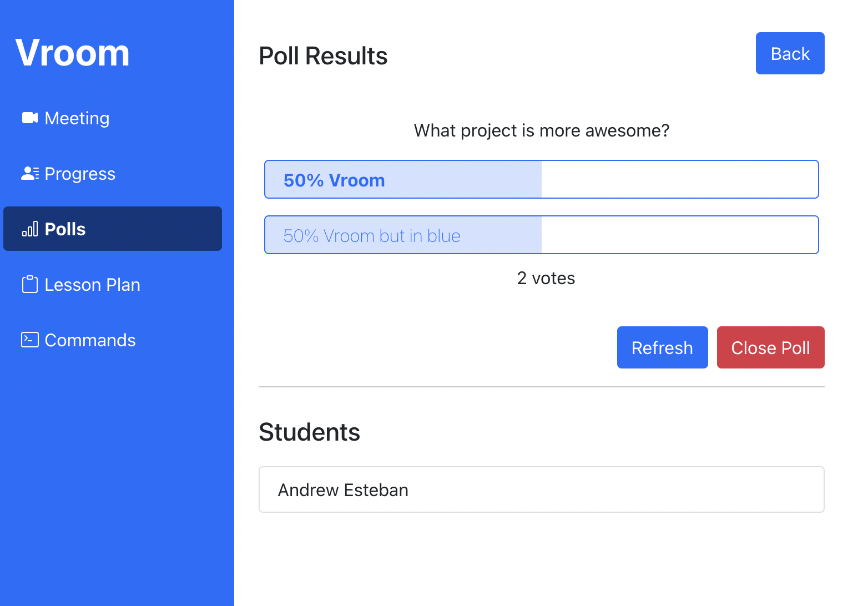Screen dimensions: 868x606
Task: Click the Lesson Plan clipboard icon
Action: coord(30,284)
